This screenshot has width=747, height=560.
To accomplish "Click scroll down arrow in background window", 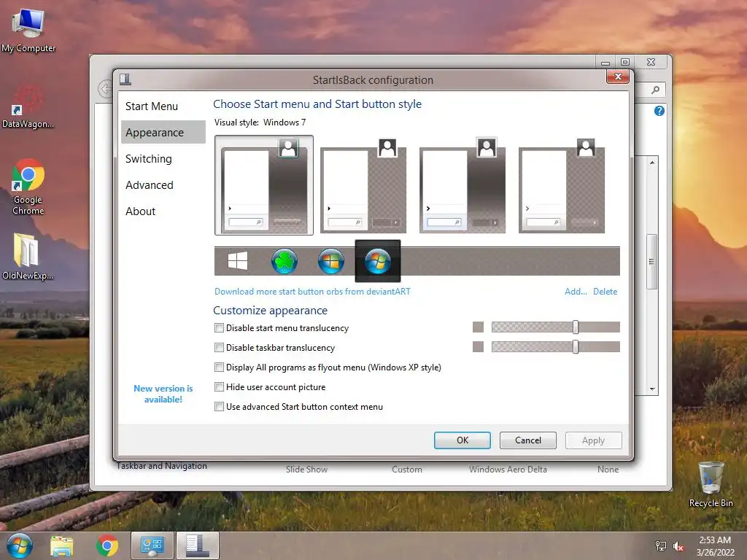I will [x=652, y=389].
